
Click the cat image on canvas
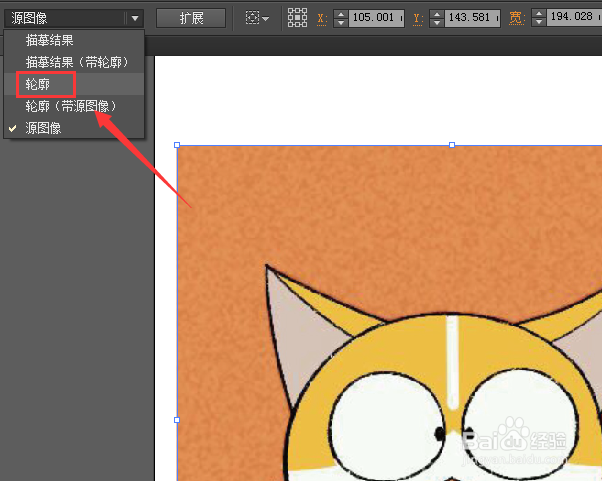(x=389, y=313)
